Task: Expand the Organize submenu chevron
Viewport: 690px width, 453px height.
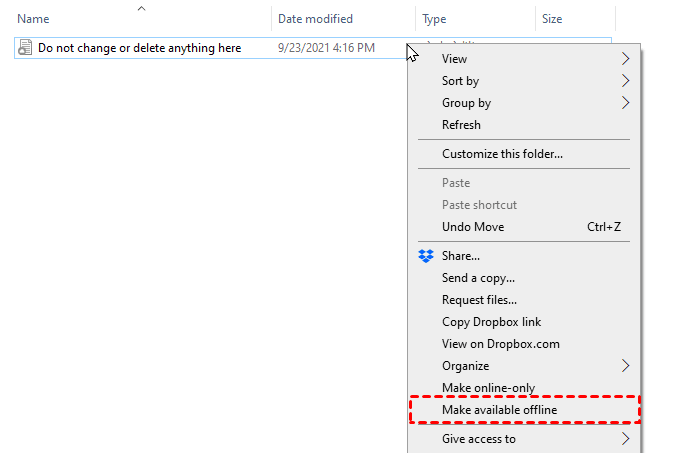Action: (626, 366)
